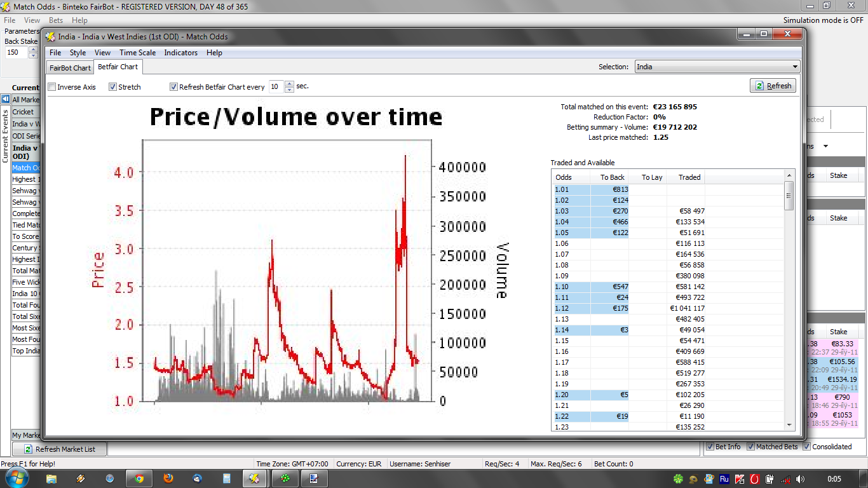Image resolution: width=868 pixels, height=488 pixels.
Task: Open the Style menu
Action: 78,53
